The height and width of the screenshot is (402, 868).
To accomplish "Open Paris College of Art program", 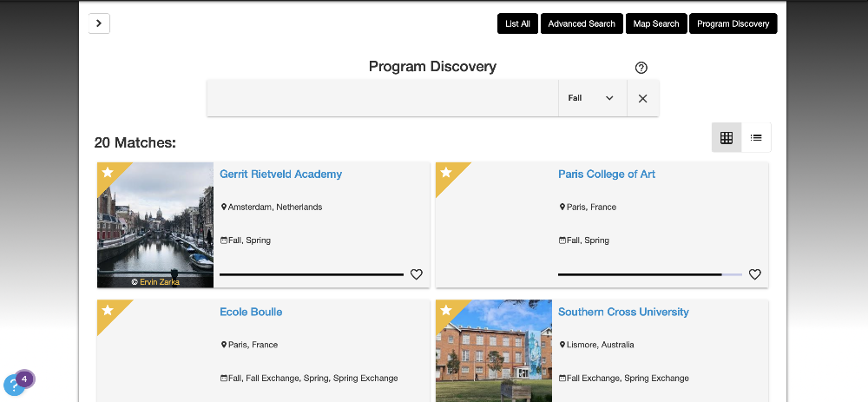I will pyautogui.click(x=606, y=174).
